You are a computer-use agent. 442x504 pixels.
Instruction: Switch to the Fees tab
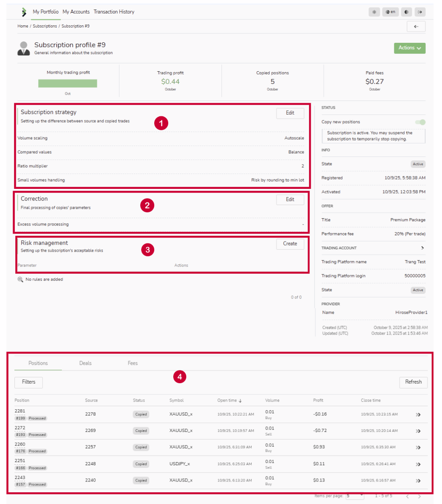(133, 363)
